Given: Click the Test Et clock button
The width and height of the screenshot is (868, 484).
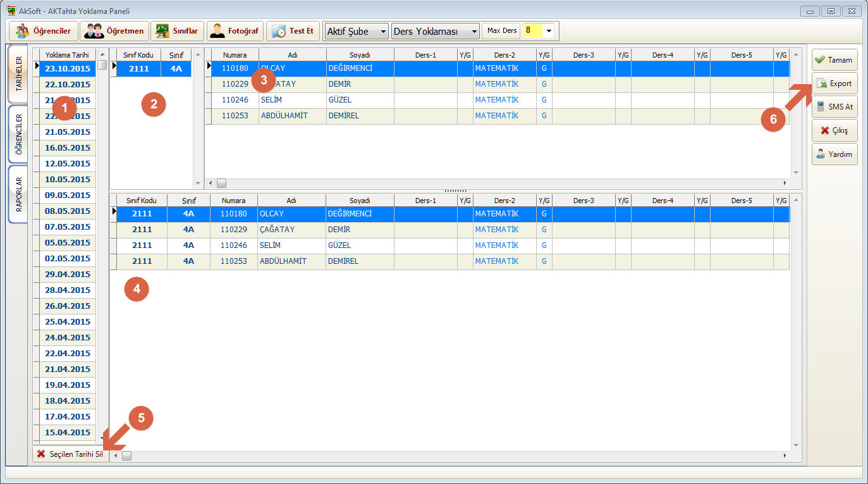Looking at the screenshot, I should (x=293, y=30).
